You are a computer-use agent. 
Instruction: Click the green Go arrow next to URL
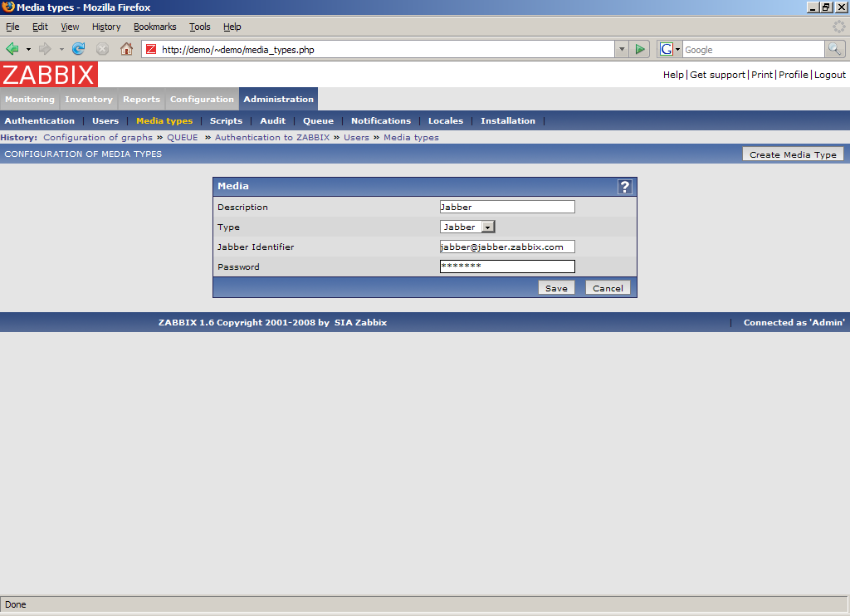(640, 49)
